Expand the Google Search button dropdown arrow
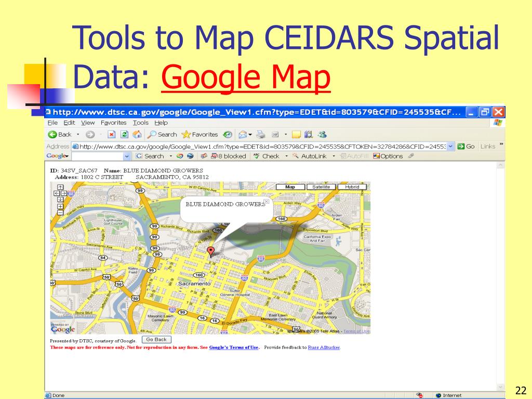The height and width of the screenshot is (399, 532). point(170,156)
